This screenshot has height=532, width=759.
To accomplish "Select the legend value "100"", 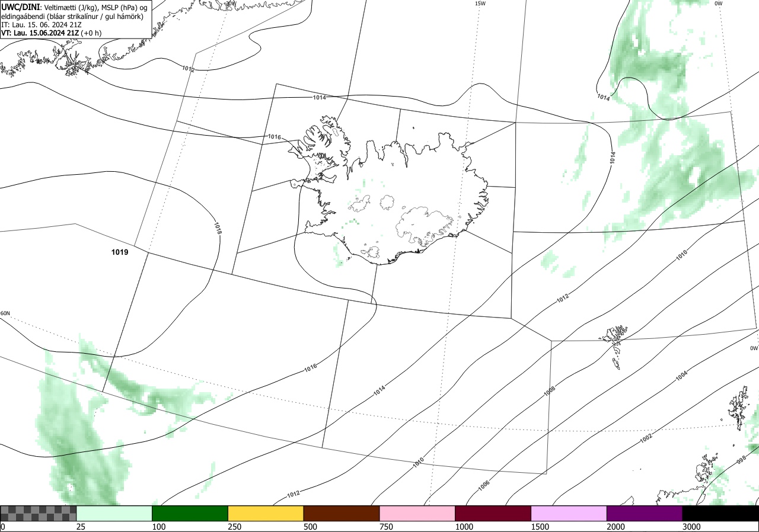I will (159, 527).
